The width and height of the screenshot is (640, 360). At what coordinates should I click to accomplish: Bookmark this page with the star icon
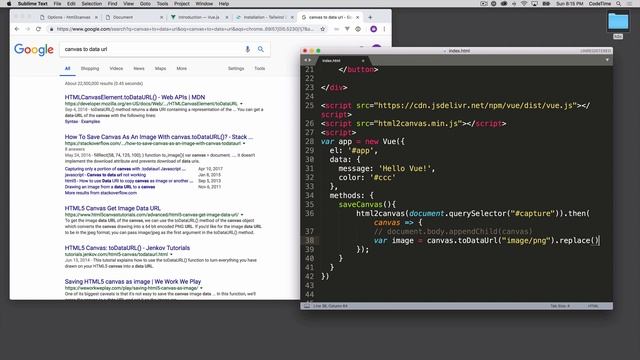pyautogui.click(x=322, y=29)
